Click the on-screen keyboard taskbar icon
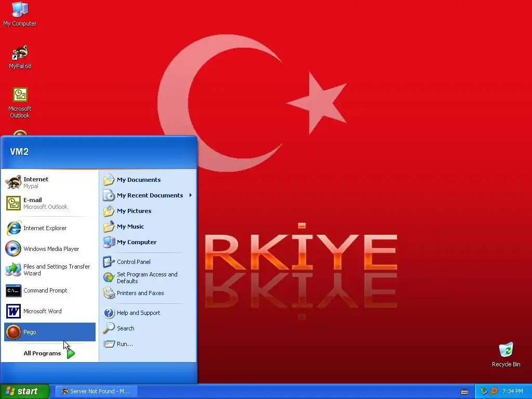532x399 pixels. pos(464,392)
